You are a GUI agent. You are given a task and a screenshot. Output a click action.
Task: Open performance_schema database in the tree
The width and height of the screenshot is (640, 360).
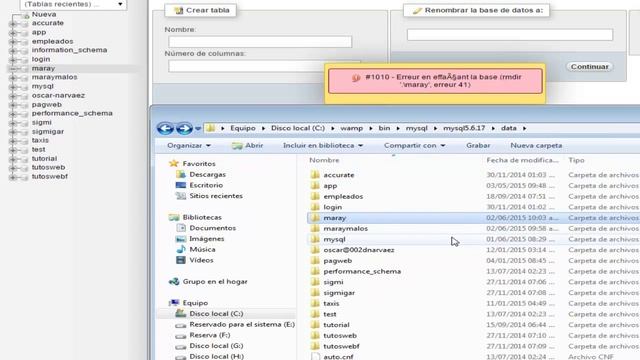tap(72, 113)
